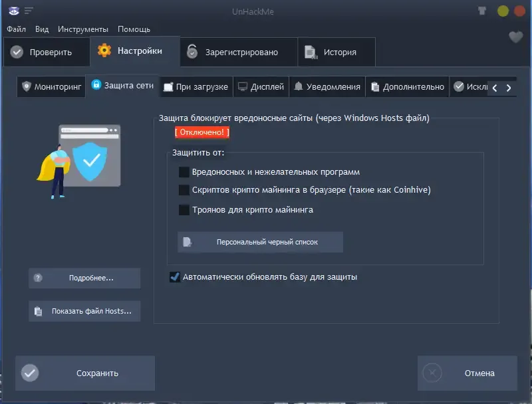This screenshot has height=404, width=532.
Task: Click the eye icon on Проверить tab
Action: click(x=15, y=51)
